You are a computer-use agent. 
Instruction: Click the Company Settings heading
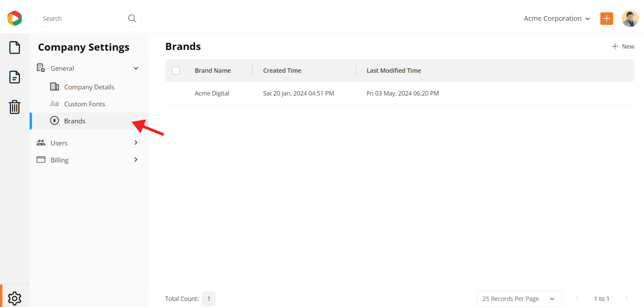click(84, 48)
